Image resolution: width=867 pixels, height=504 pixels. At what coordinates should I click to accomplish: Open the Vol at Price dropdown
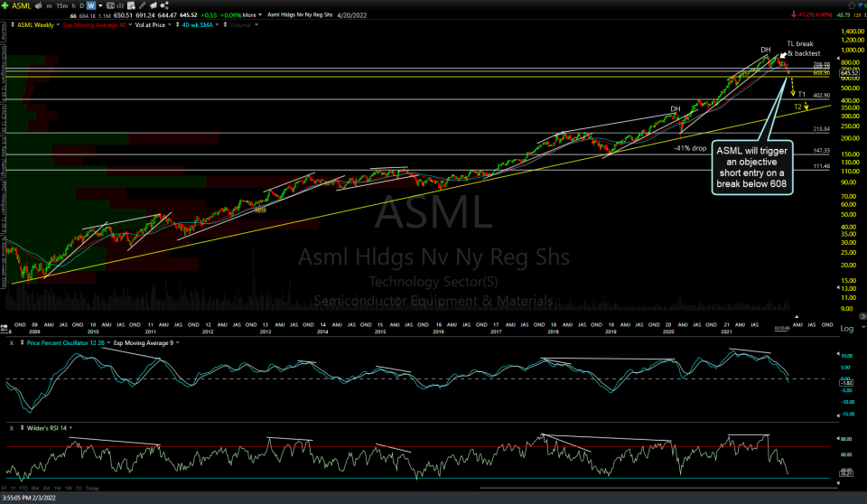[x=170, y=25]
